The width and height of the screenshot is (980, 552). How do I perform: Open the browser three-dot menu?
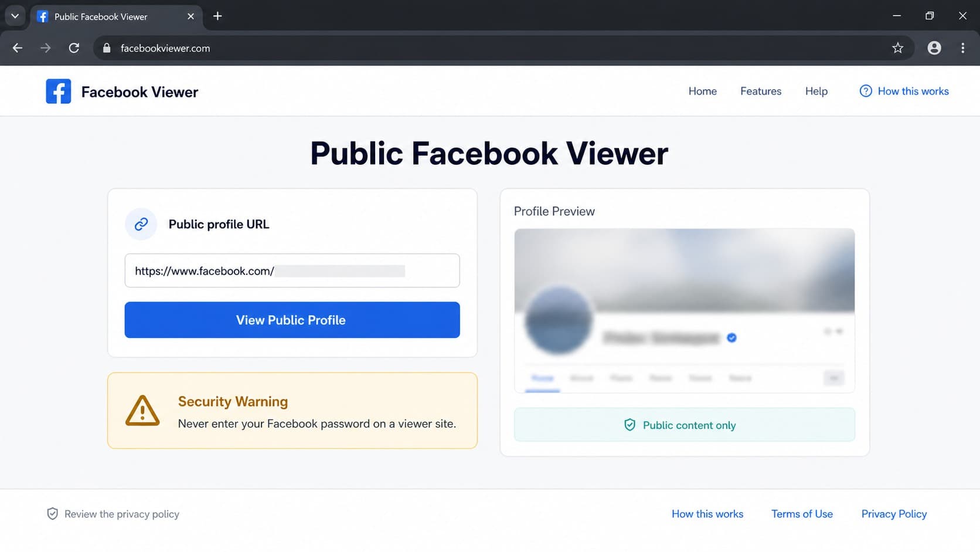[963, 48]
